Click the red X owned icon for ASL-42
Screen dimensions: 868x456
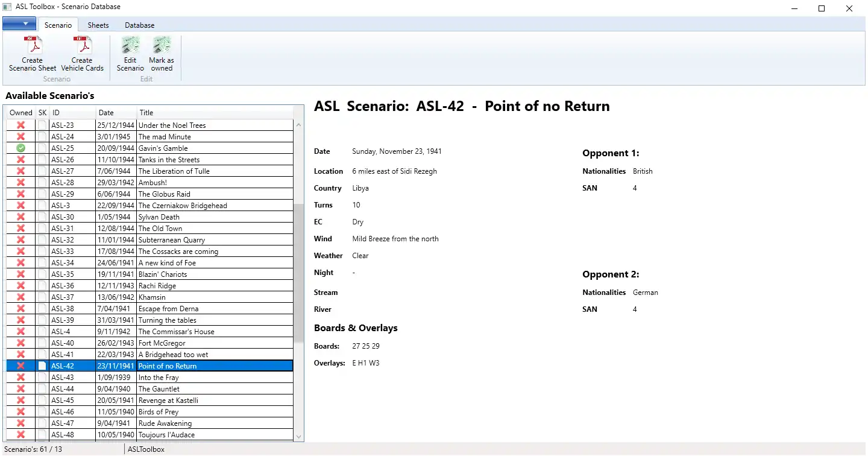pyautogui.click(x=20, y=366)
